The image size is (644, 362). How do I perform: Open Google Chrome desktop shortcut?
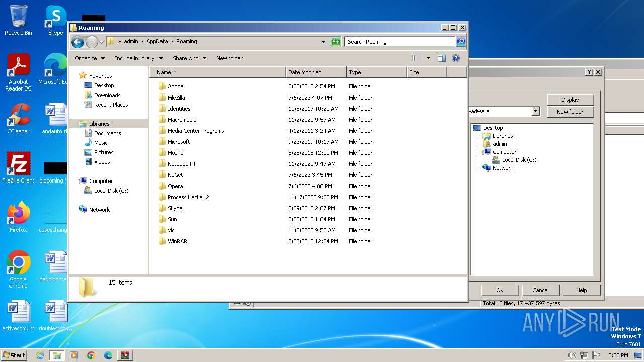pyautogui.click(x=18, y=269)
